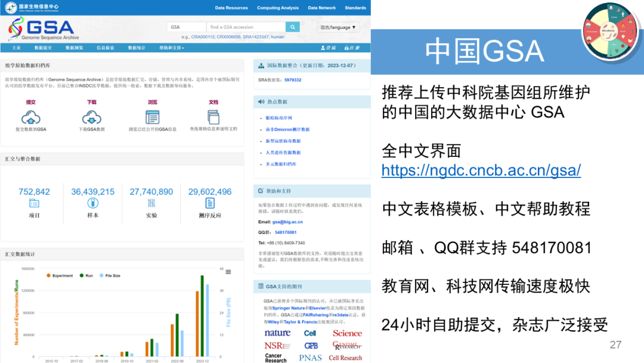Open the download GSA data cloud icon
This screenshot has height=363, width=644.
point(92,118)
